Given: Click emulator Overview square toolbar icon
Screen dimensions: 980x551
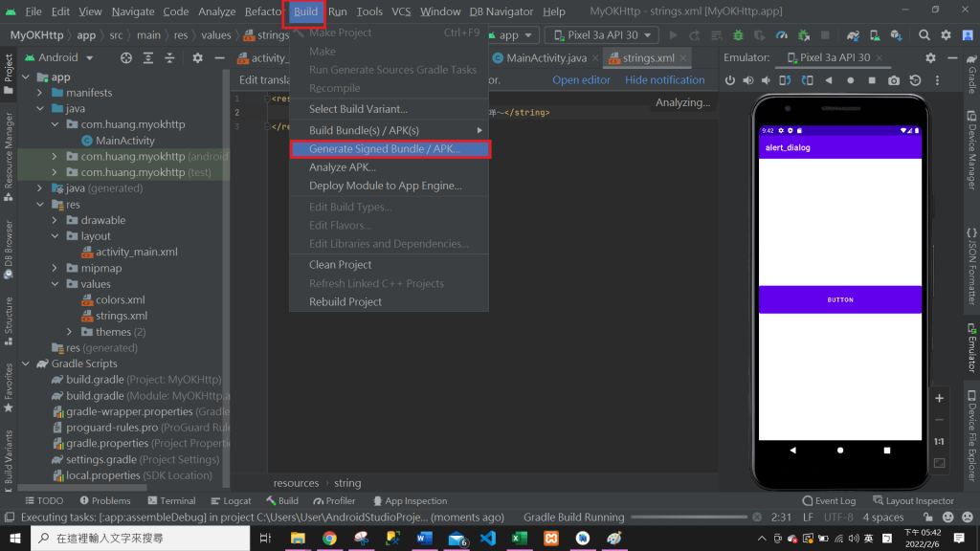Looking at the screenshot, I should [x=872, y=80].
